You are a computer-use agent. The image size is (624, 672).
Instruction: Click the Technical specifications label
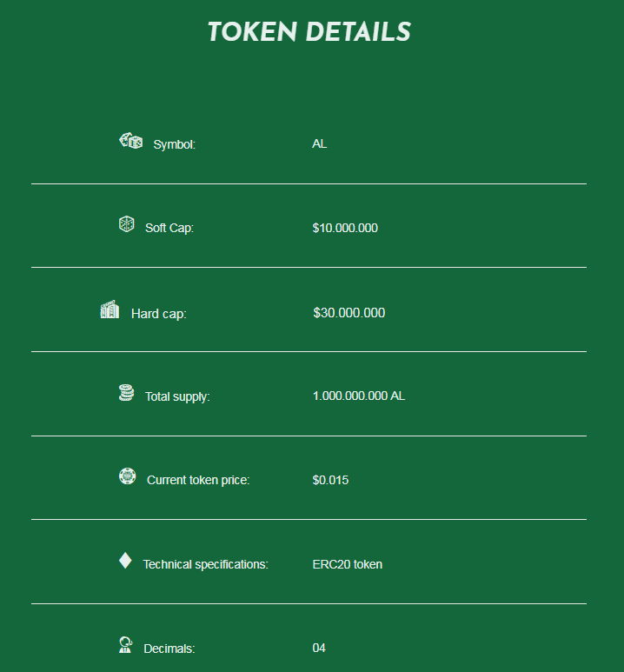205,565
